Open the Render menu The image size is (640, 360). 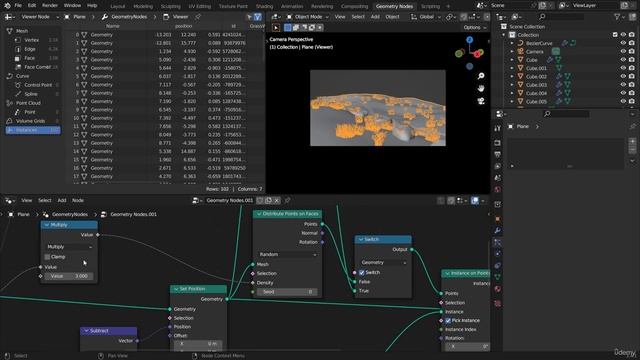50,6
